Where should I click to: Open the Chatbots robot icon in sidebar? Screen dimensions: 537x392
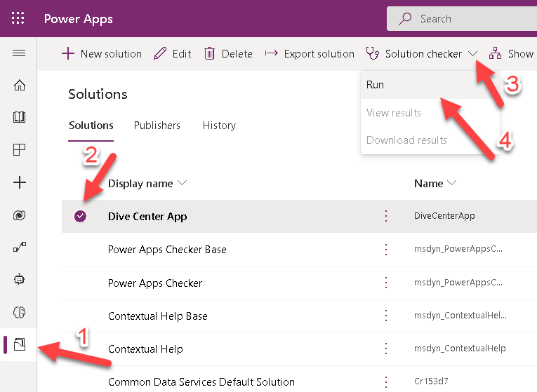(x=19, y=280)
